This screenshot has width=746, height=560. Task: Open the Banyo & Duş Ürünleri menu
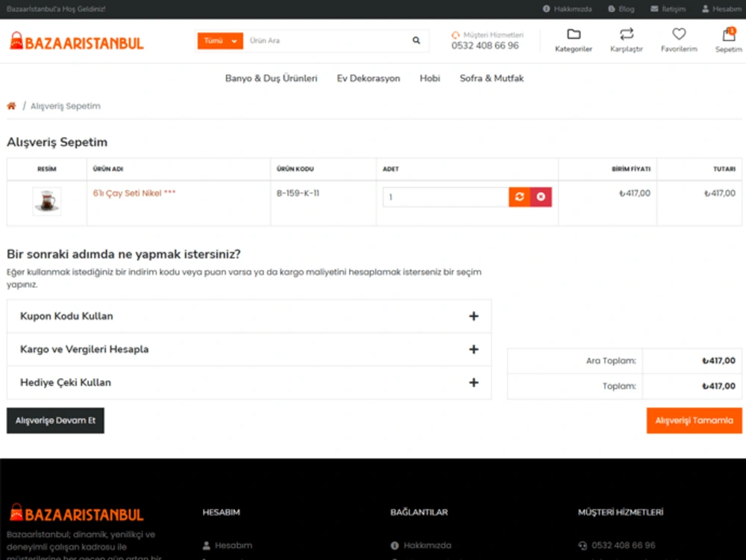pos(272,78)
